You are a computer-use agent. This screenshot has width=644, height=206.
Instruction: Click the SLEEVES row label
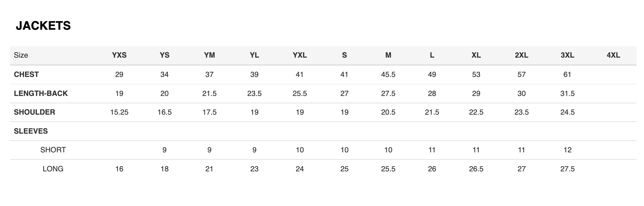[x=31, y=131]
